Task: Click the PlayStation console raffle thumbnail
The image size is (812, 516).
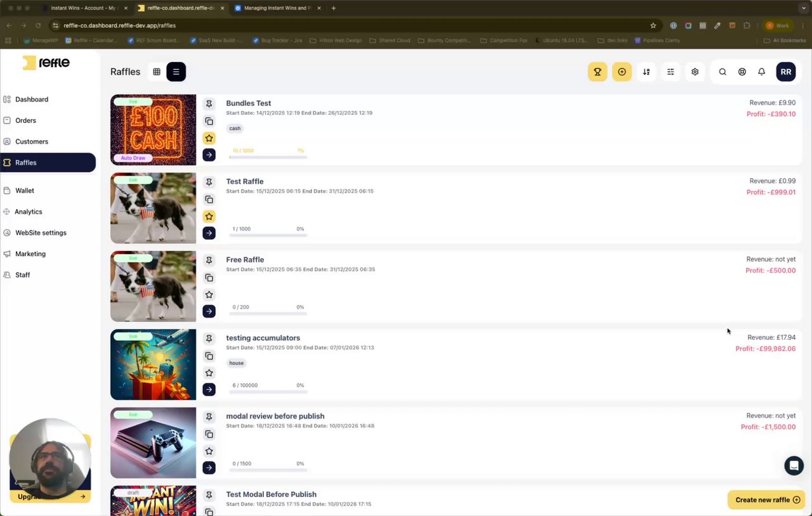Action: click(154, 442)
